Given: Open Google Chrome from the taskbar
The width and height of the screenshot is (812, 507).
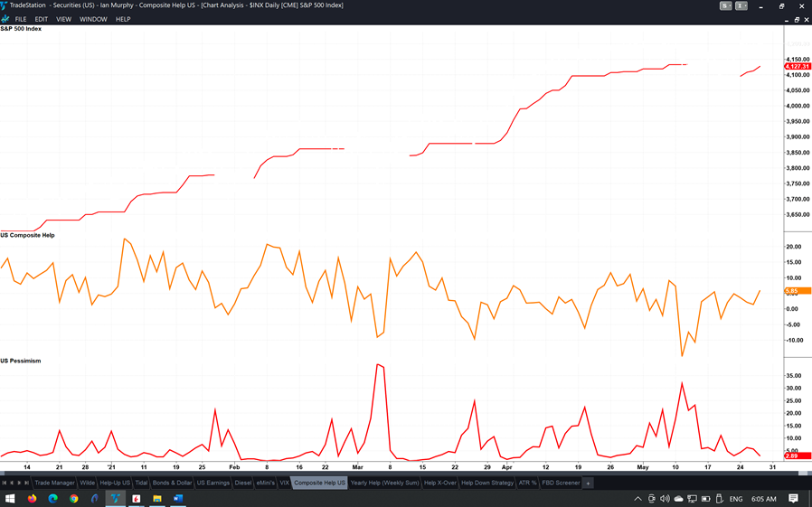Looking at the screenshot, I should coord(74,499).
